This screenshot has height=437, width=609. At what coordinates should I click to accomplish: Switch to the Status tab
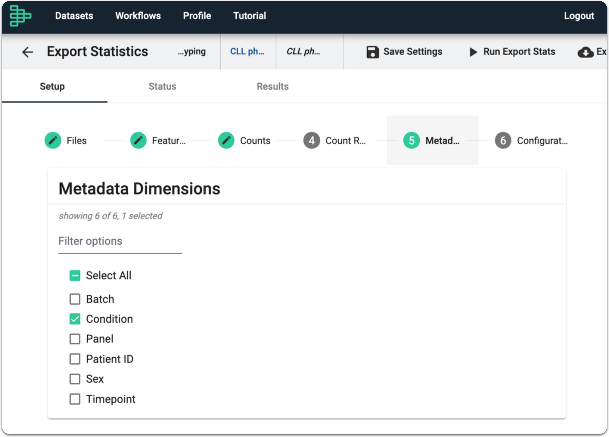(x=162, y=86)
